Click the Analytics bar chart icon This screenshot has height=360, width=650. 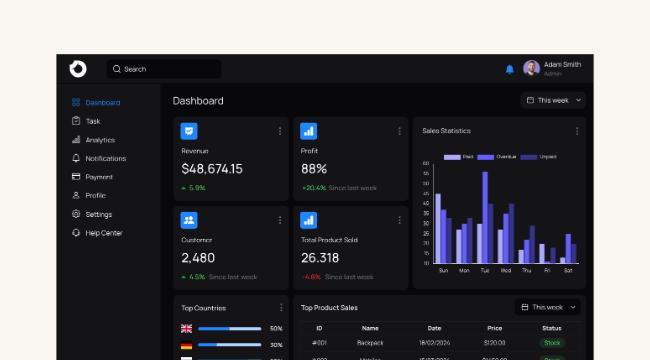[x=76, y=139]
